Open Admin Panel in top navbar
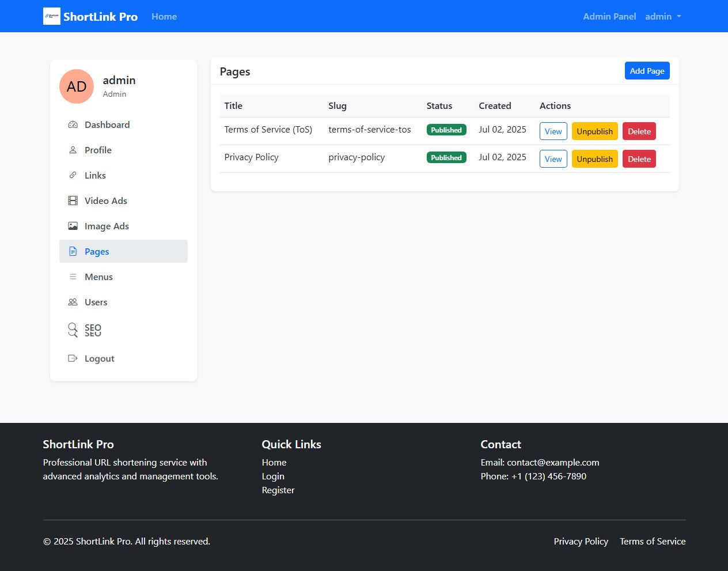The width and height of the screenshot is (728, 571). (609, 16)
